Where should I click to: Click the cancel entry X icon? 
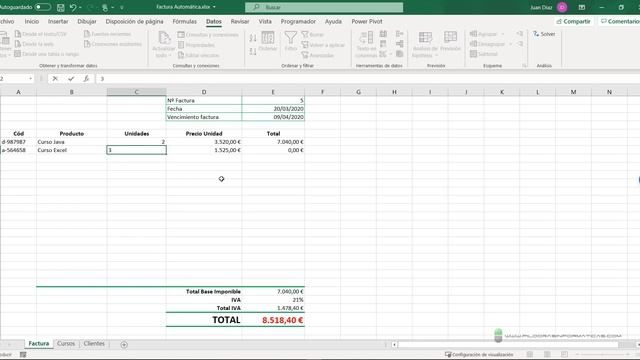55,78
